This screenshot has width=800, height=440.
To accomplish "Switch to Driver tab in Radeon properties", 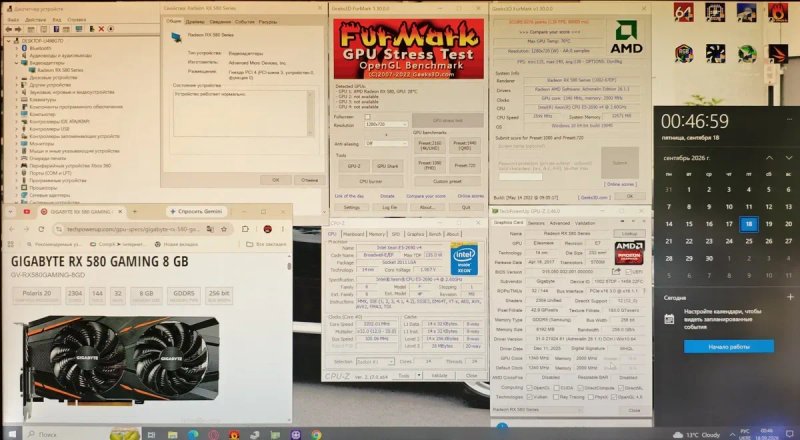I will (194, 22).
